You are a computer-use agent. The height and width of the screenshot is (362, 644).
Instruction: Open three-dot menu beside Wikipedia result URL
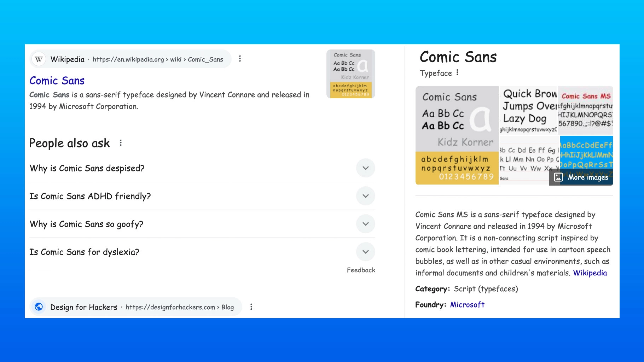point(240,59)
